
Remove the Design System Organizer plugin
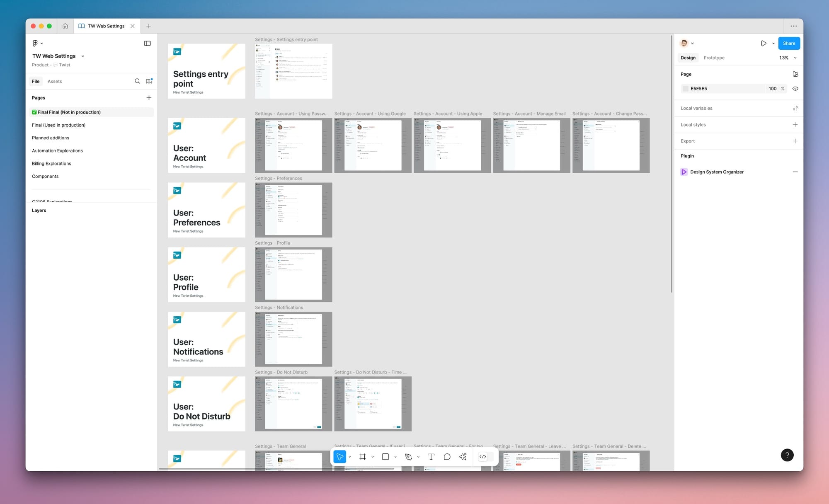point(795,172)
